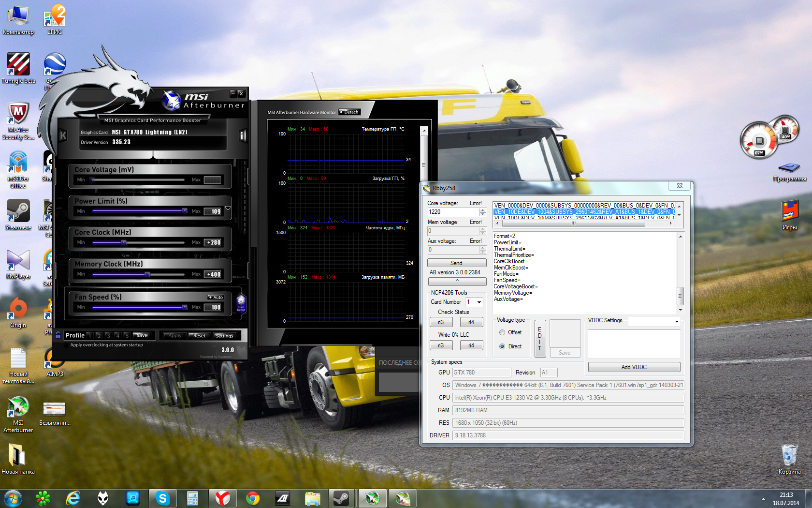Viewport: 812px width, 508px height.
Task: Launch the Steam.exe desktop shortcut
Action: (18, 215)
